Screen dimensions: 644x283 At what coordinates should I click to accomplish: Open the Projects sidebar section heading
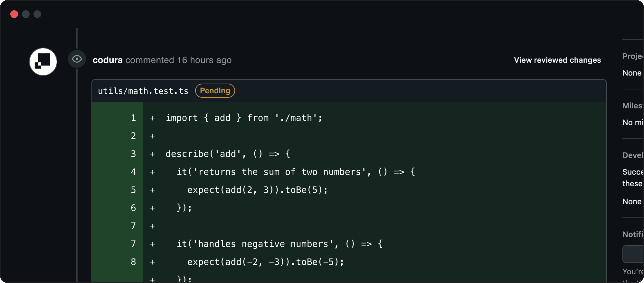coord(633,56)
